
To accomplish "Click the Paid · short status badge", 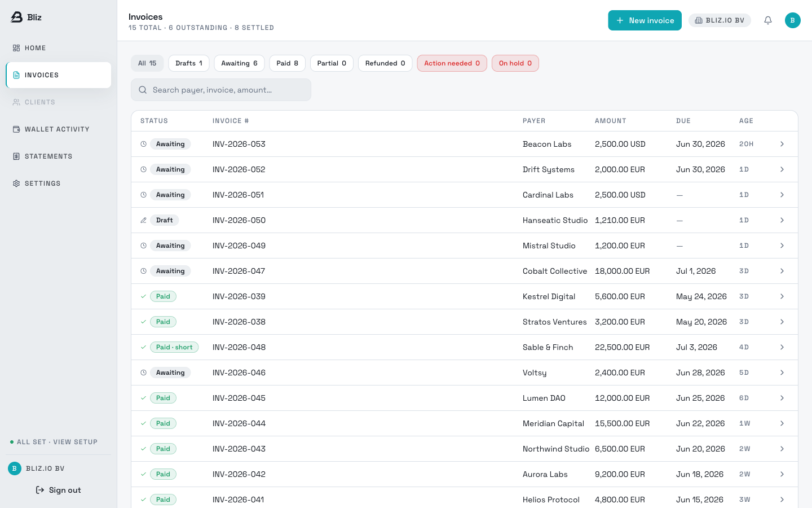I will [174, 347].
